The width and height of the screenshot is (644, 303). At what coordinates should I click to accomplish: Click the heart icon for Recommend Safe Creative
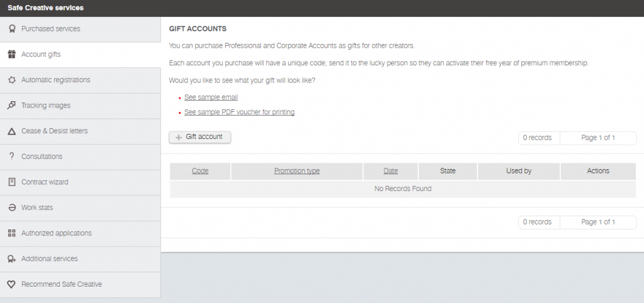(11, 284)
